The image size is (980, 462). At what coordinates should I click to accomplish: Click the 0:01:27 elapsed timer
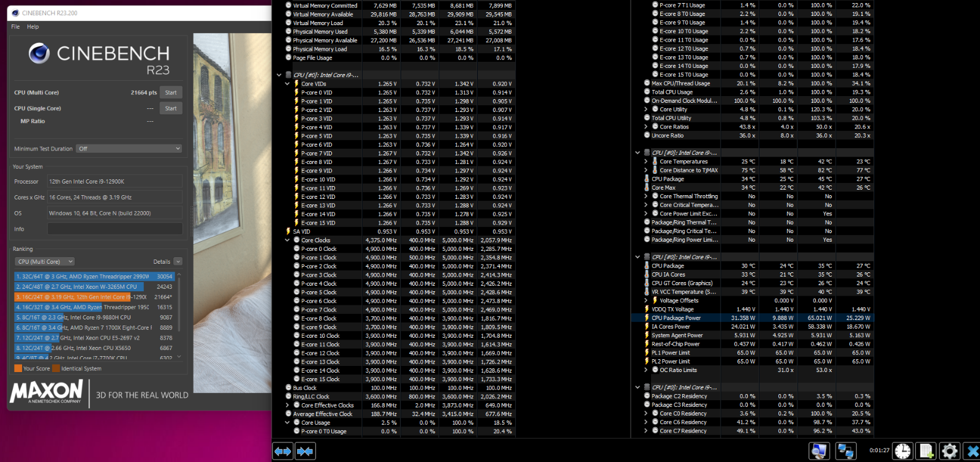click(879, 450)
